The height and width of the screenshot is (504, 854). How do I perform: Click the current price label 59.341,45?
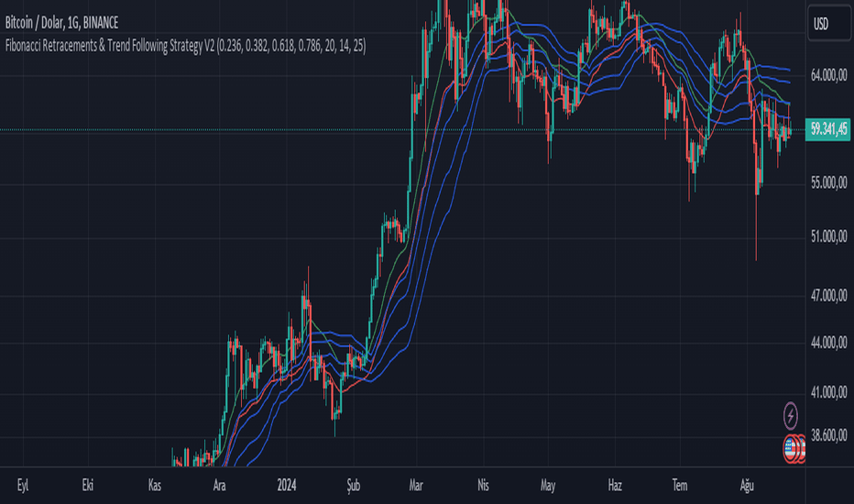point(827,129)
